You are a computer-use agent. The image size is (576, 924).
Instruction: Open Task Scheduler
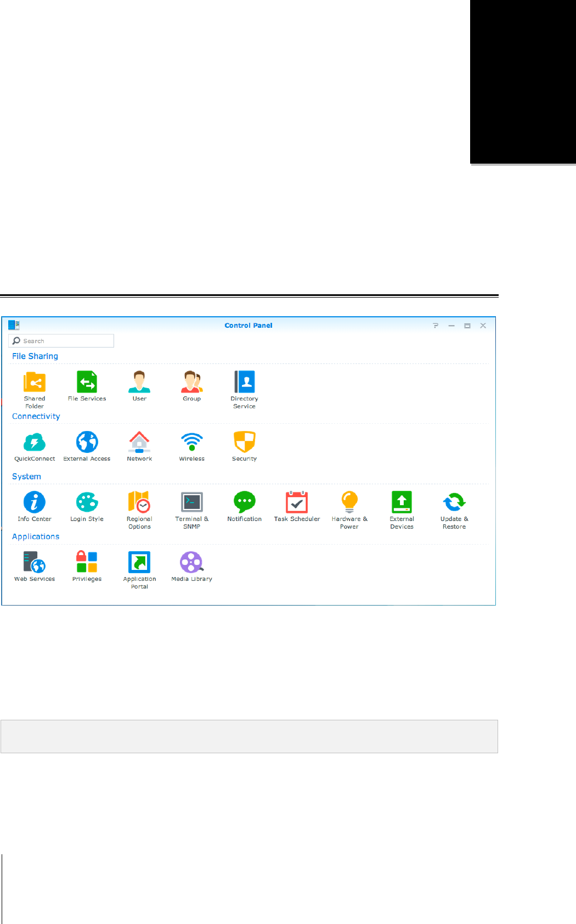pyautogui.click(x=297, y=502)
